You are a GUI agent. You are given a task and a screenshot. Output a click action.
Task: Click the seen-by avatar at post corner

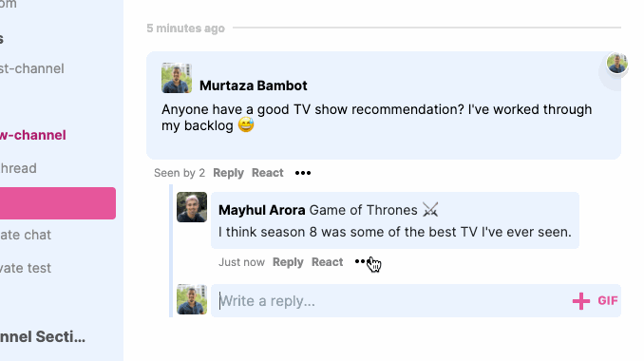click(616, 64)
